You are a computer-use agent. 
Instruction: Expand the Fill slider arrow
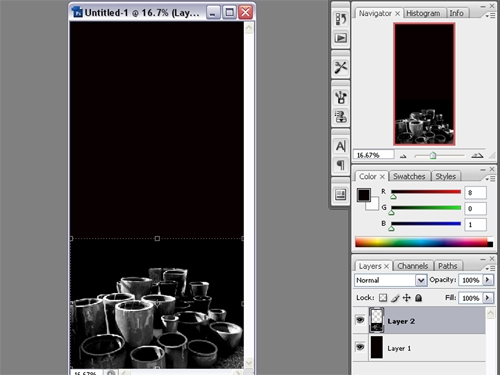click(488, 297)
